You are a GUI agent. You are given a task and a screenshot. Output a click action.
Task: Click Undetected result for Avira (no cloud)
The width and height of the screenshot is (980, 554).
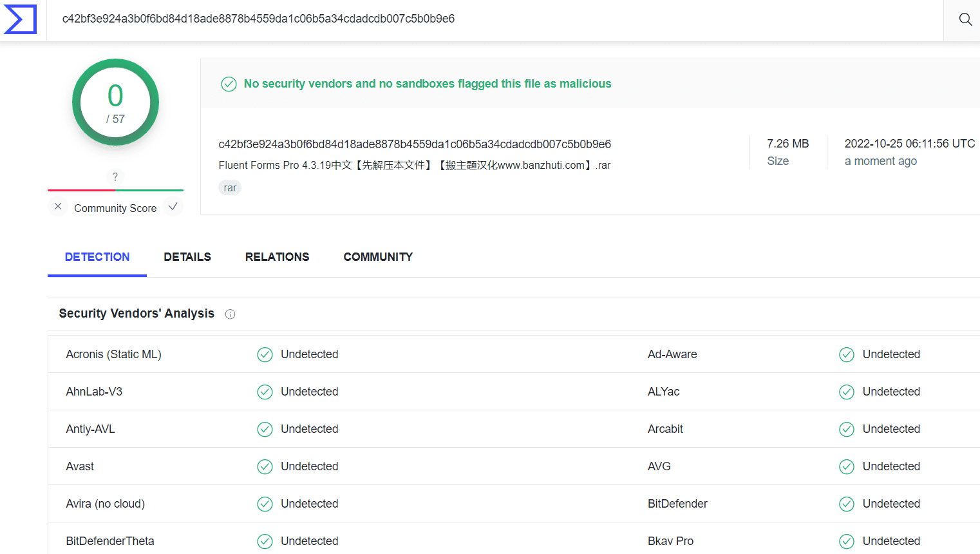[309, 504]
